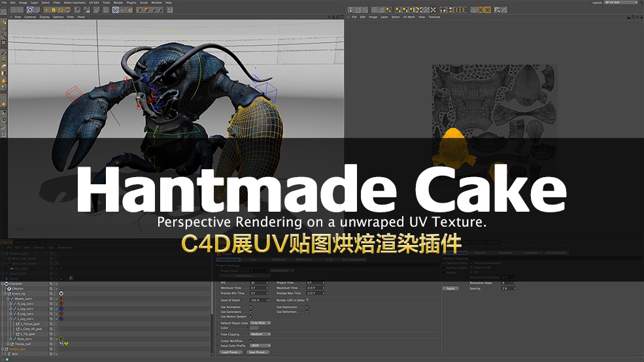Click Maximum Time field

point(315,288)
